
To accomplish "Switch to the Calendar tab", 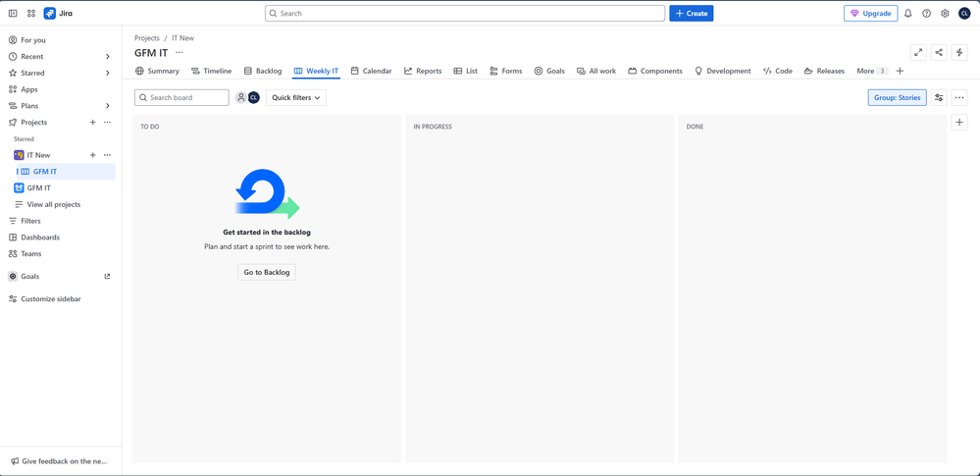I will click(x=371, y=72).
